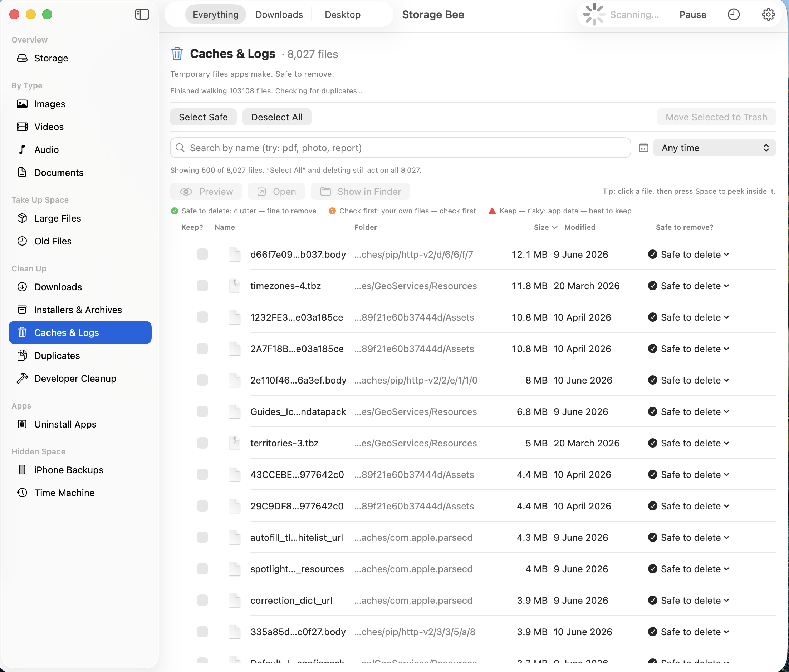Click the Audio music note icon

[x=23, y=149]
